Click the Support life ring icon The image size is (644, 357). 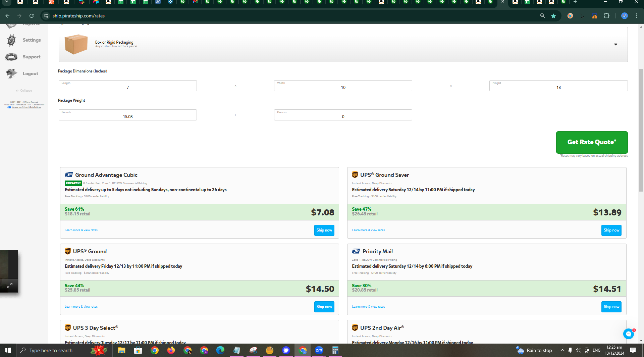(11, 57)
